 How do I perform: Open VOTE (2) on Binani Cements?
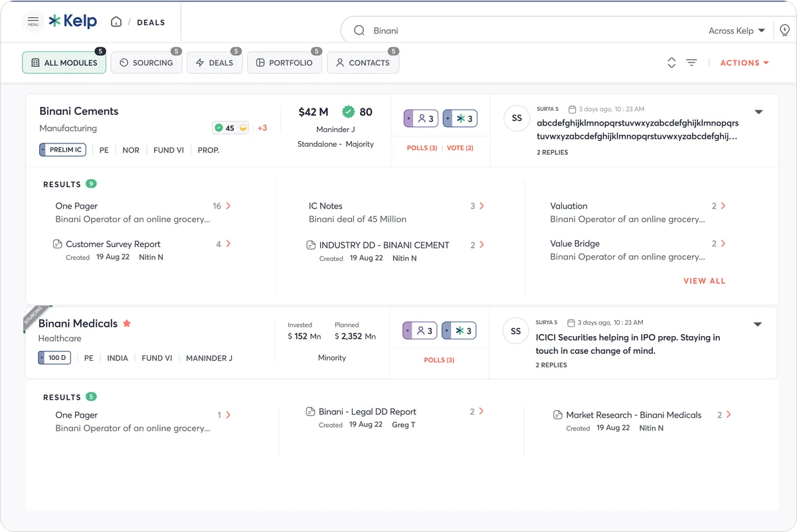coord(460,147)
